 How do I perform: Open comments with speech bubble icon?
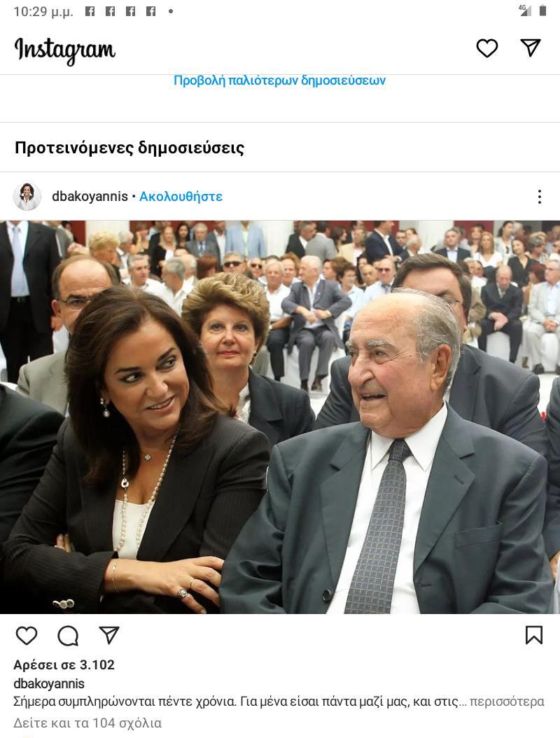pyautogui.click(x=68, y=636)
